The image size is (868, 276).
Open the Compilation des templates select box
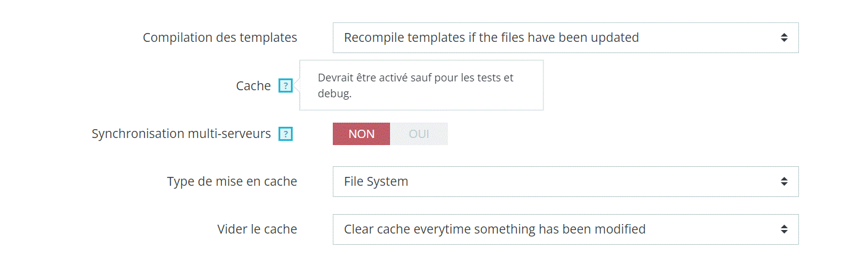tap(565, 38)
